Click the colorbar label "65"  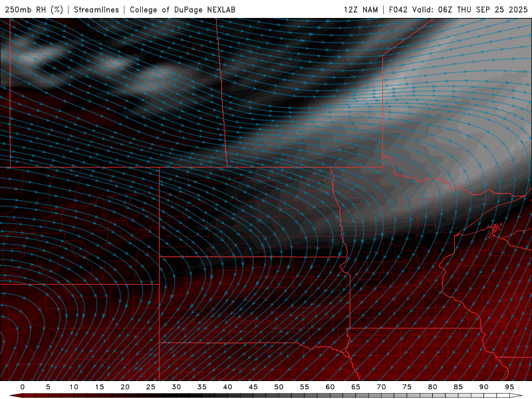[356, 387]
